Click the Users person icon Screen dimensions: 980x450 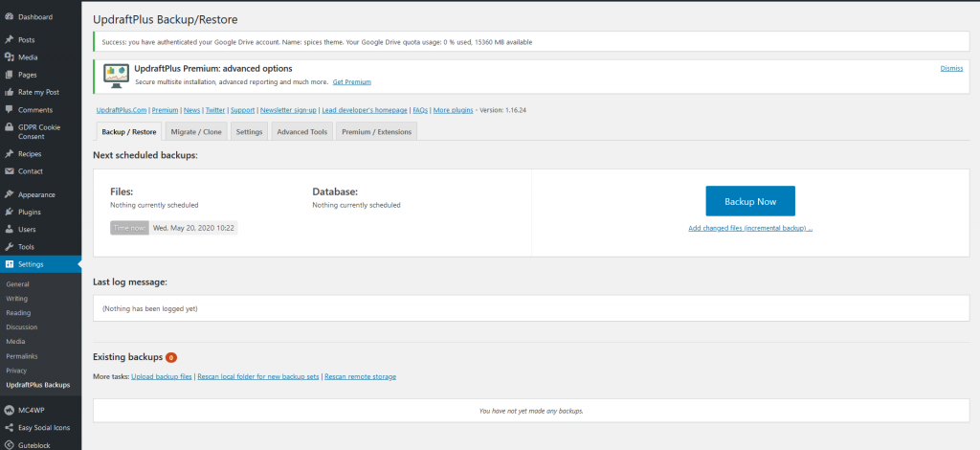9,230
